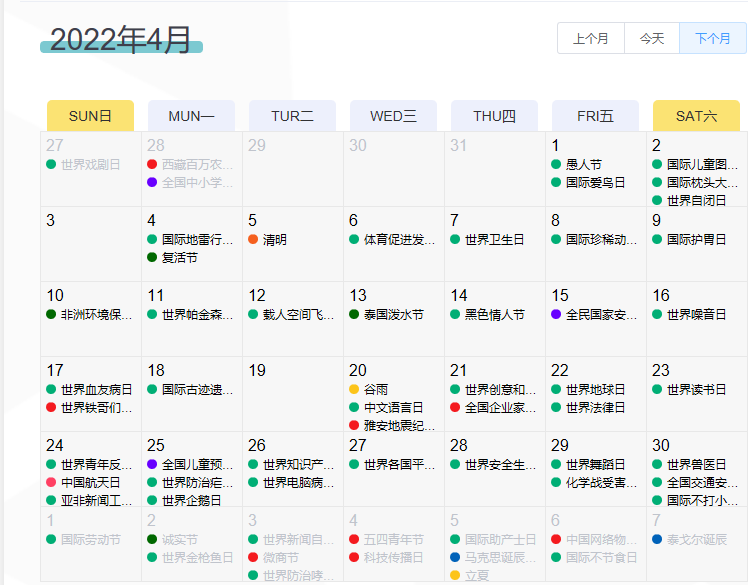The image size is (748, 585).
Task: Open the 复活节 event on April 4
Action: click(179, 258)
